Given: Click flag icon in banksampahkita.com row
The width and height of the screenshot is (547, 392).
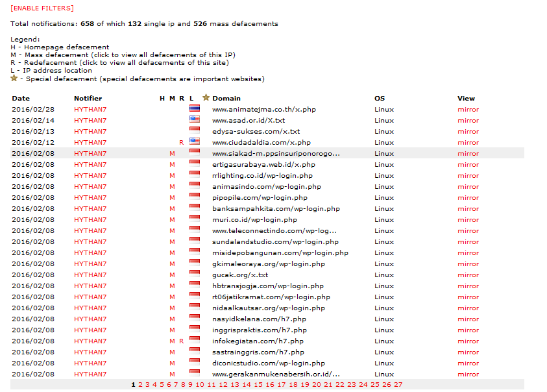Looking at the screenshot, I should coord(194,208).
